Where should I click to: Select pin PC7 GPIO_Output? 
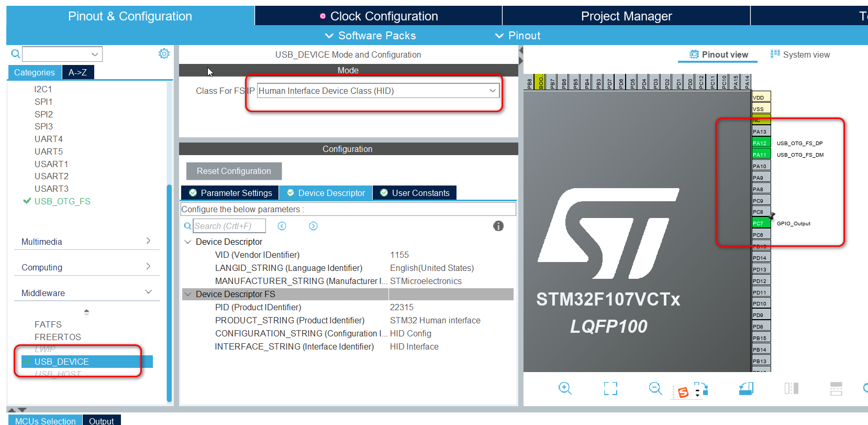[761, 223]
